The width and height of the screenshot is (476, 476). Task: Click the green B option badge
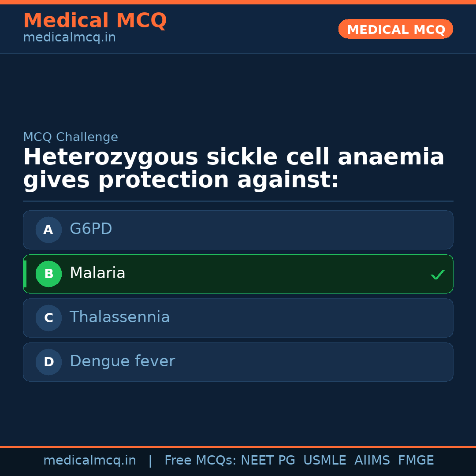click(48, 274)
